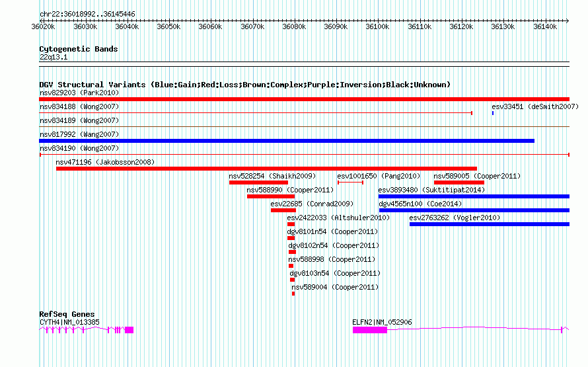Open the nsv589005 (Cooper2011) label
This screenshot has width=588, height=367.
[477, 176]
